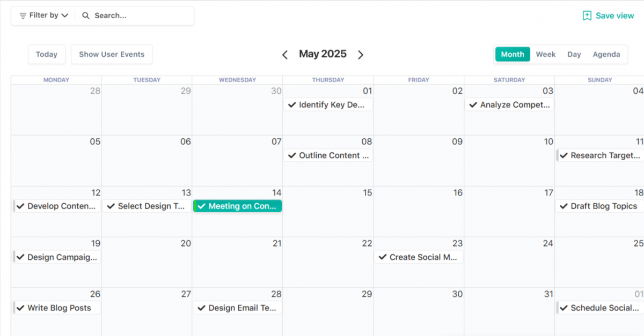The height and width of the screenshot is (336, 644).
Task: Toggle completion of Create Social M task
Action: click(383, 257)
